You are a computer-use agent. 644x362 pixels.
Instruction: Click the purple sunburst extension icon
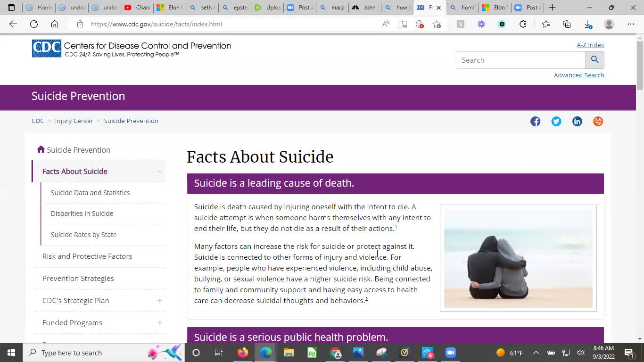pyautogui.click(x=481, y=24)
